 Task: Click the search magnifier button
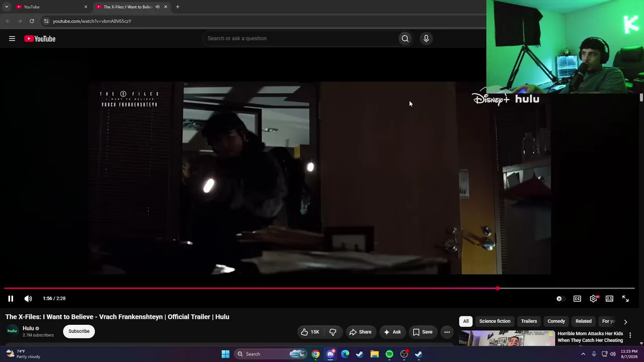(405, 38)
